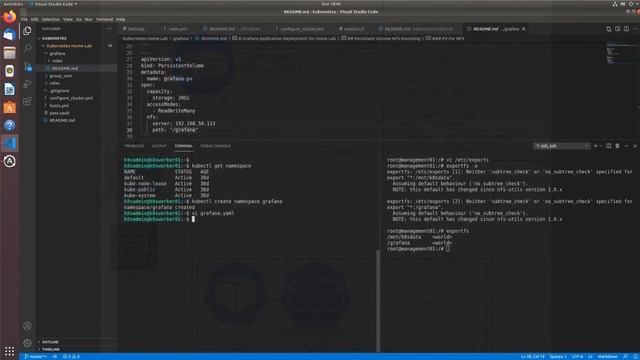Open the Run and Debug view
The width and height of the screenshot is (640, 360).
27,84
